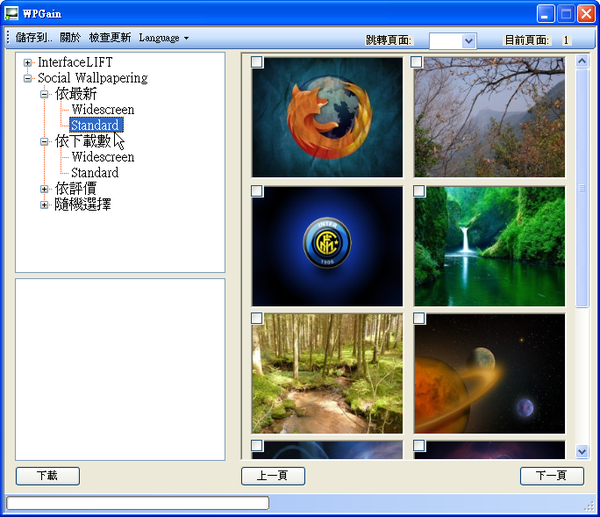Open the Inter Milan logo thumbnail

click(x=327, y=246)
